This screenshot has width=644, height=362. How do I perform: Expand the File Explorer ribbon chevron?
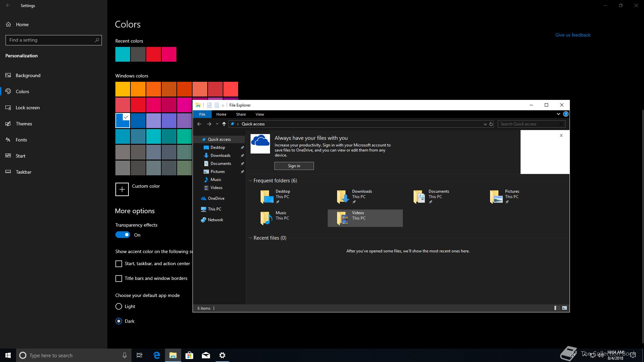(558, 114)
